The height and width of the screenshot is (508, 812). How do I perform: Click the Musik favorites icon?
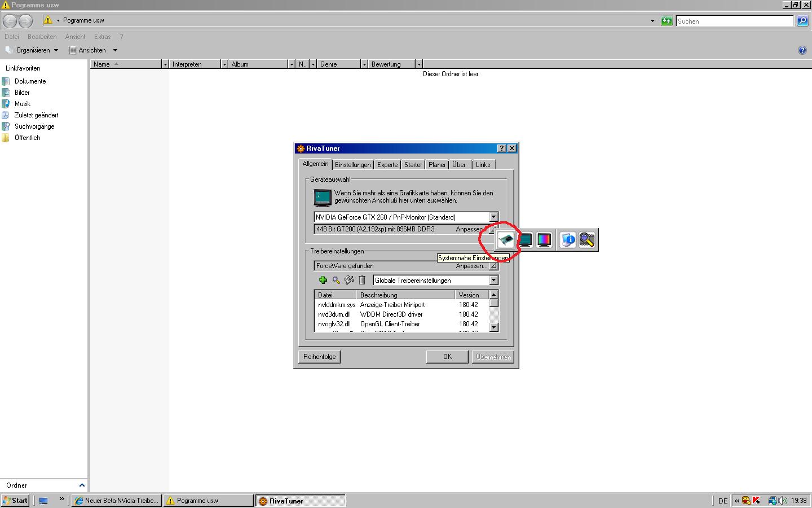coord(6,104)
